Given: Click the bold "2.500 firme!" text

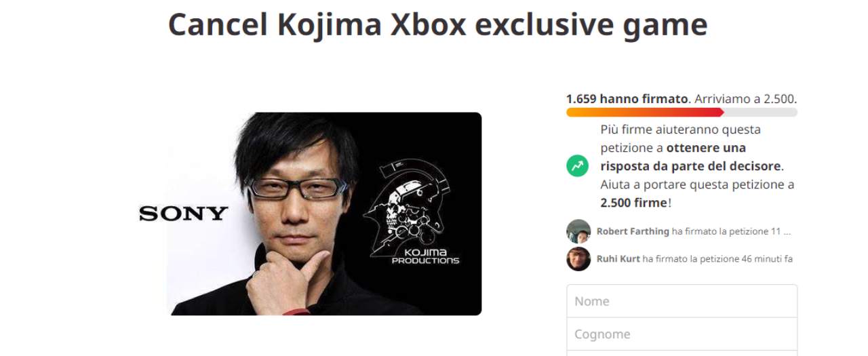Looking at the screenshot, I should [x=635, y=203].
